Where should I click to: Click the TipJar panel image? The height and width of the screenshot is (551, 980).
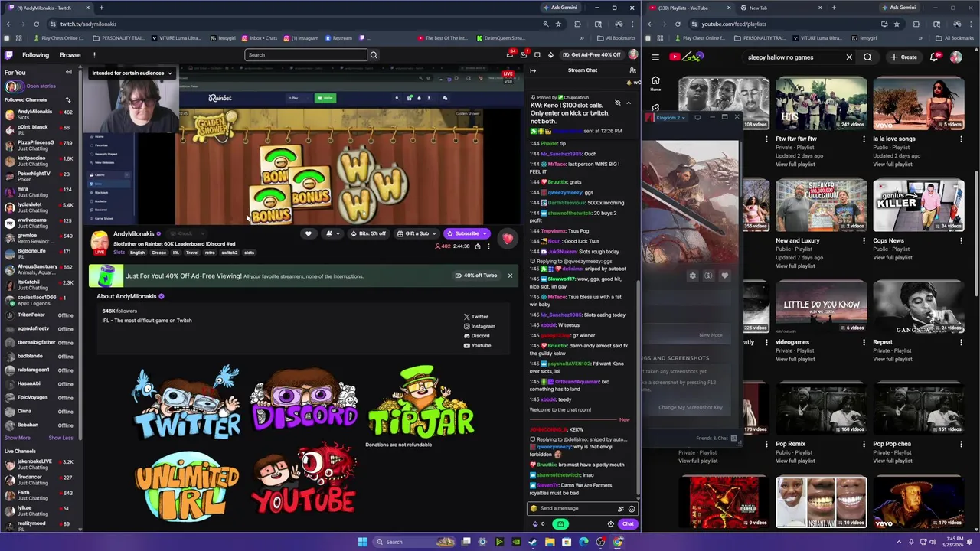421,402
